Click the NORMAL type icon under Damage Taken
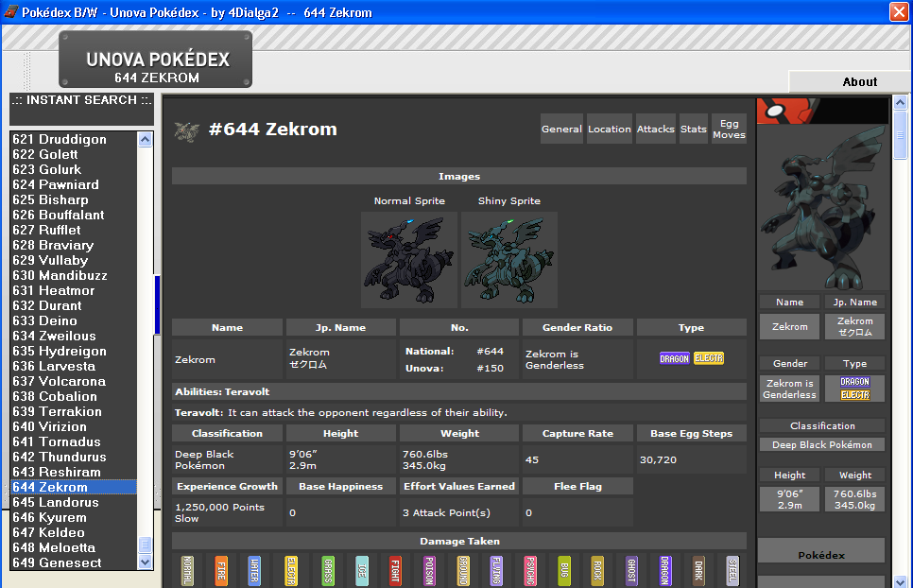 [x=187, y=570]
